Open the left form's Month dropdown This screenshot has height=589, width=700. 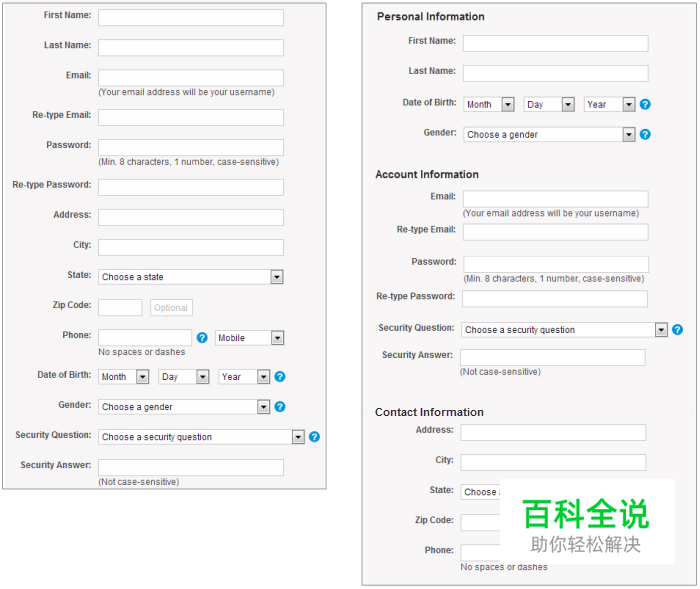pos(124,377)
